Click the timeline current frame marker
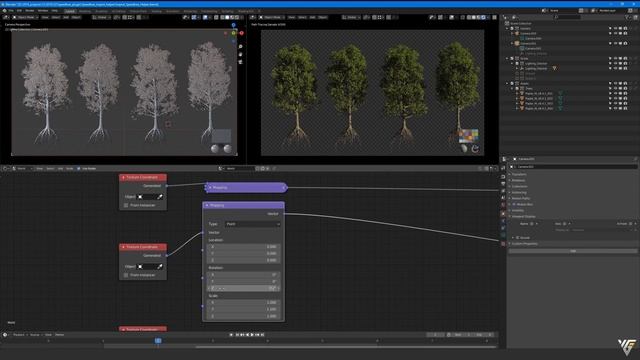This screenshot has height=360, width=640. (x=158, y=340)
